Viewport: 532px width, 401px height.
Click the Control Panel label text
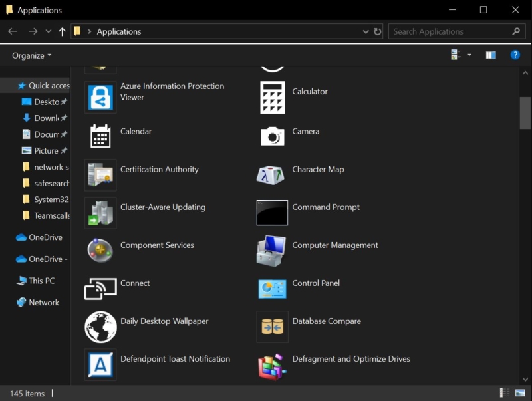pyautogui.click(x=316, y=283)
